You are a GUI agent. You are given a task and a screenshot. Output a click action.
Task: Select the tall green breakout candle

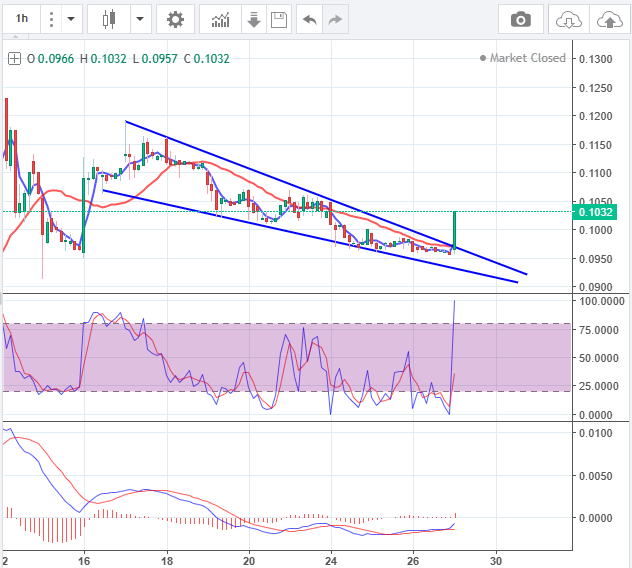click(x=455, y=230)
